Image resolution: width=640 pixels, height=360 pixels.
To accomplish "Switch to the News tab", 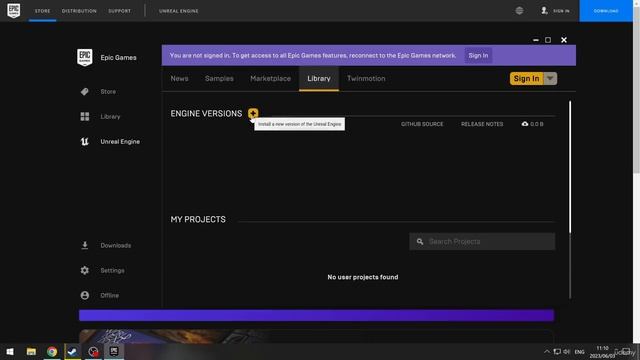I will click(x=179, y=78).
